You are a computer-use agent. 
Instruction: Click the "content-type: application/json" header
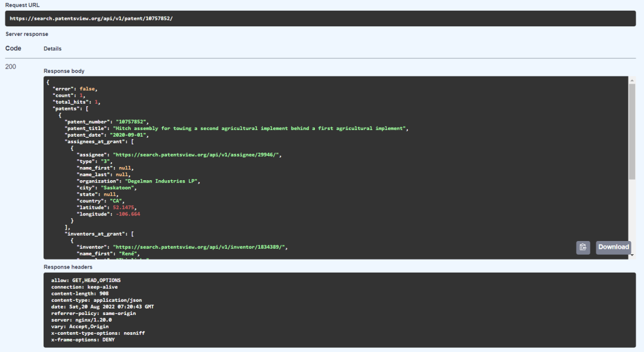pyautogui.click(x=97, y=300)
